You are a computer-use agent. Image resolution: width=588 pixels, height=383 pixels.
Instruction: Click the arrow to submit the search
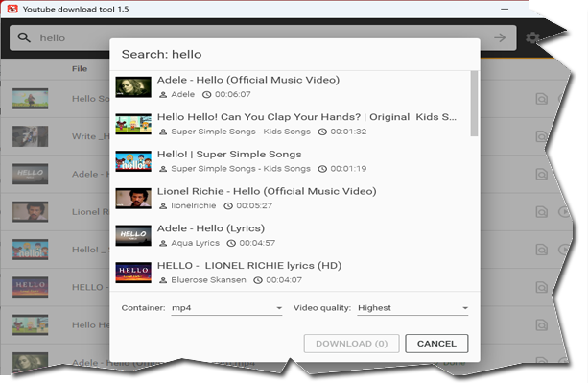click(x=500, y=37)
